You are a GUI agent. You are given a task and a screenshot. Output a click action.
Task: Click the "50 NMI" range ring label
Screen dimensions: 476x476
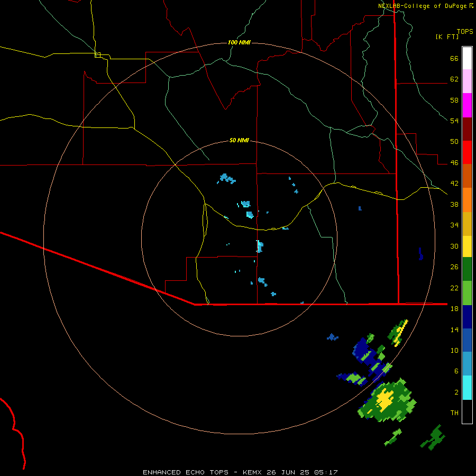(x=239, y=140)
